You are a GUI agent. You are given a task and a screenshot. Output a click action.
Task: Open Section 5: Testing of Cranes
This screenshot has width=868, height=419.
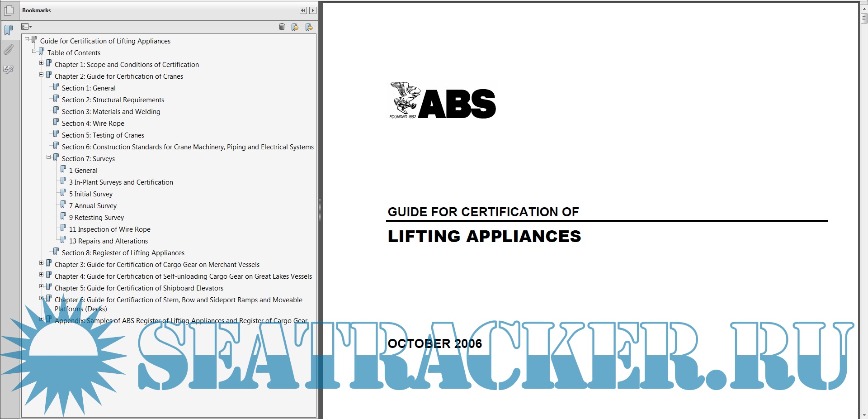point(103,135)
